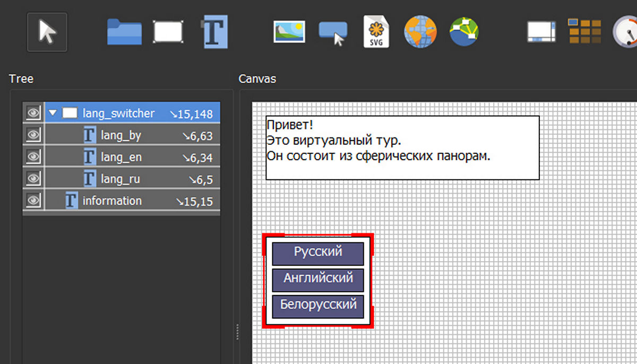Toggle visibility of lang_by
637x364 pixels.
click(33, 135)
